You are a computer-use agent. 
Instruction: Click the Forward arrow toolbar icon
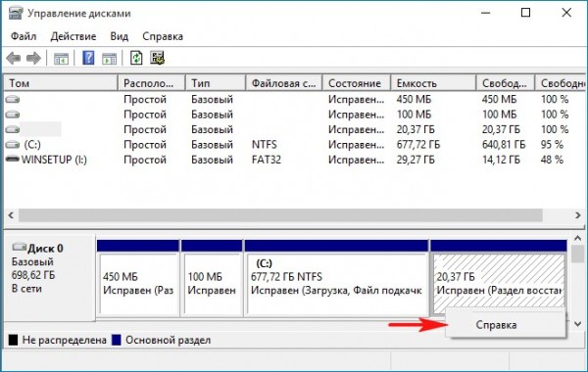pos(33,58)
